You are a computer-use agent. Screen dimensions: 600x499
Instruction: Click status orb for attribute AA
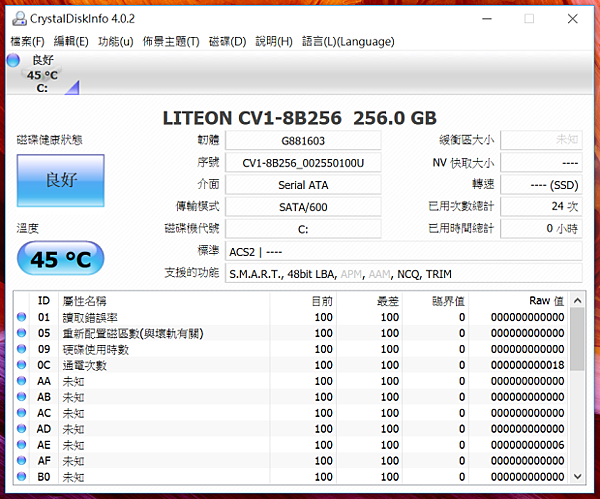pyautogui.click(x=21, y=381)
